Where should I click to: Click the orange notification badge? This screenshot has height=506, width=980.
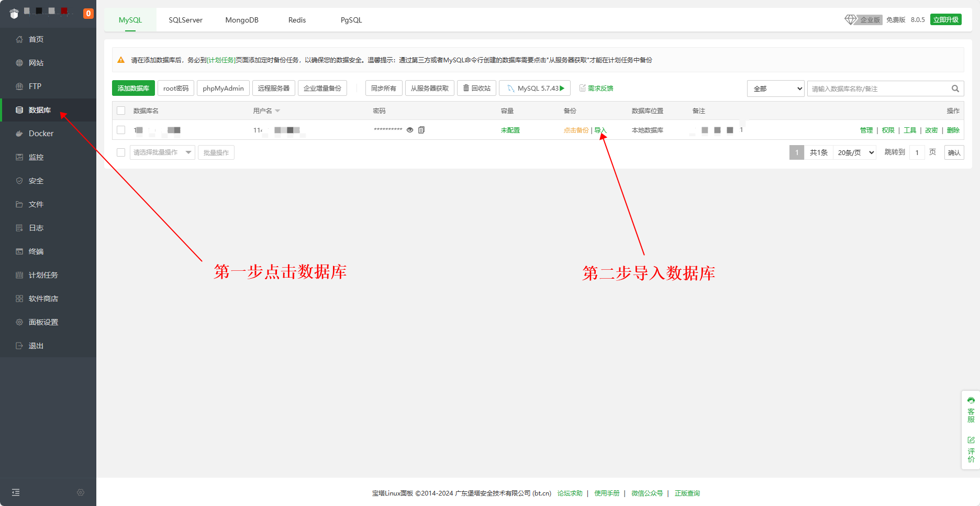point(88,13)
